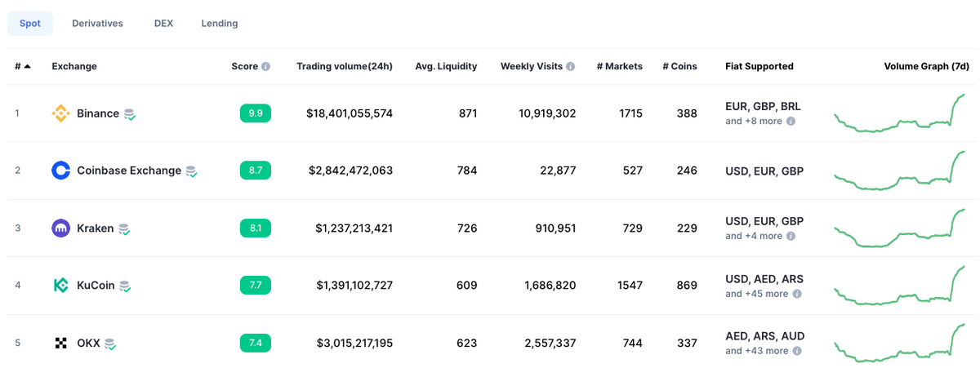
Task: Click the info icon beside Score header
Action: pos(265,67)
